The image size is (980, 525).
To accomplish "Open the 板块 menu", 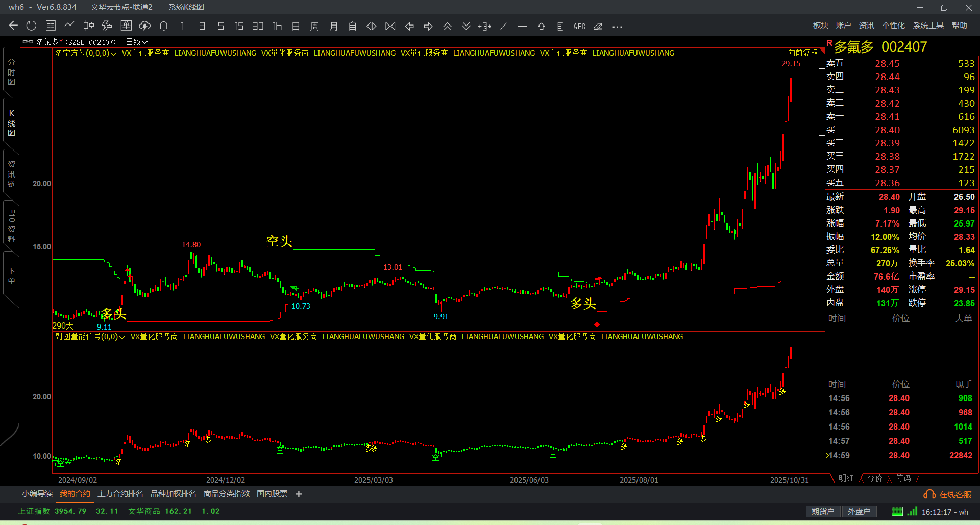I will tap(821, 26).
